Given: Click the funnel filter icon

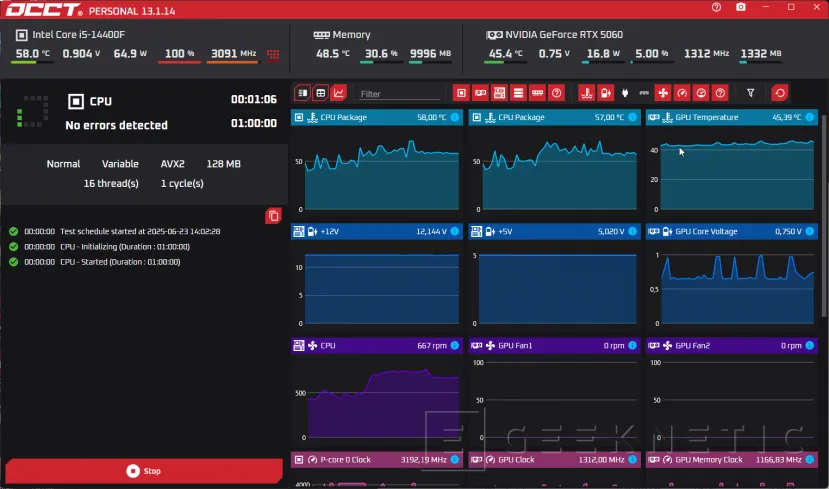Looking at the screenshot, I should click(751, 93).
